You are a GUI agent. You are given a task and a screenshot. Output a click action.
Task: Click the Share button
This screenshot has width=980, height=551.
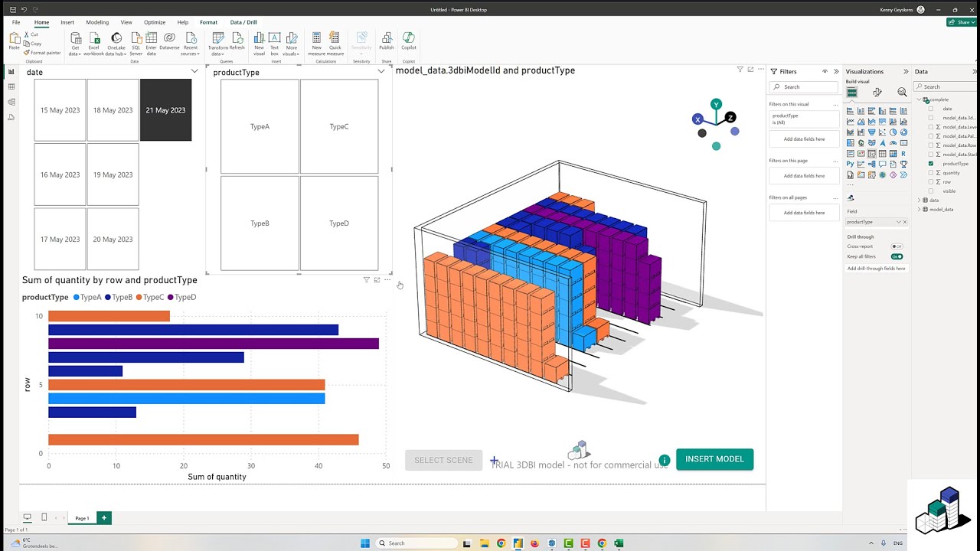pyautogui.click(x=961, y=22)
